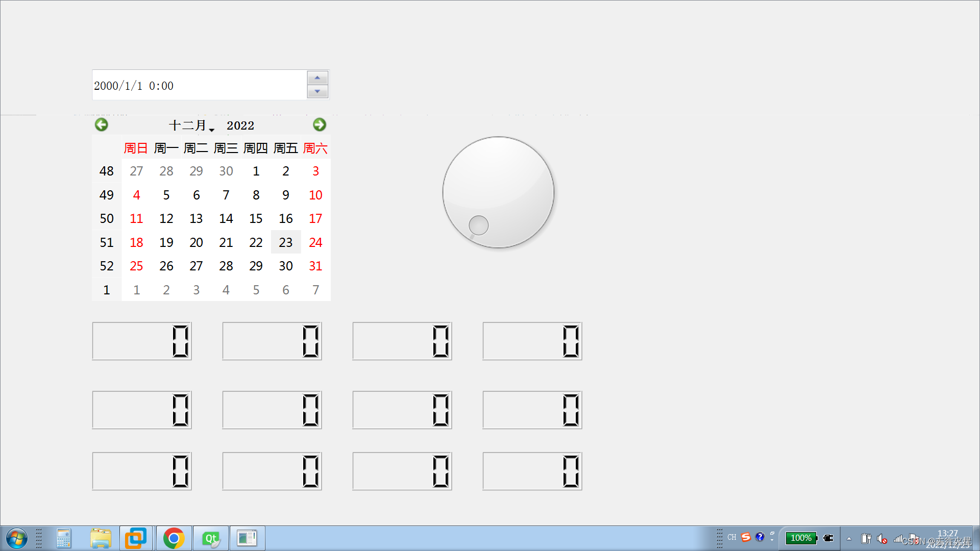Select December 15 in the calendar

[256, 219]
